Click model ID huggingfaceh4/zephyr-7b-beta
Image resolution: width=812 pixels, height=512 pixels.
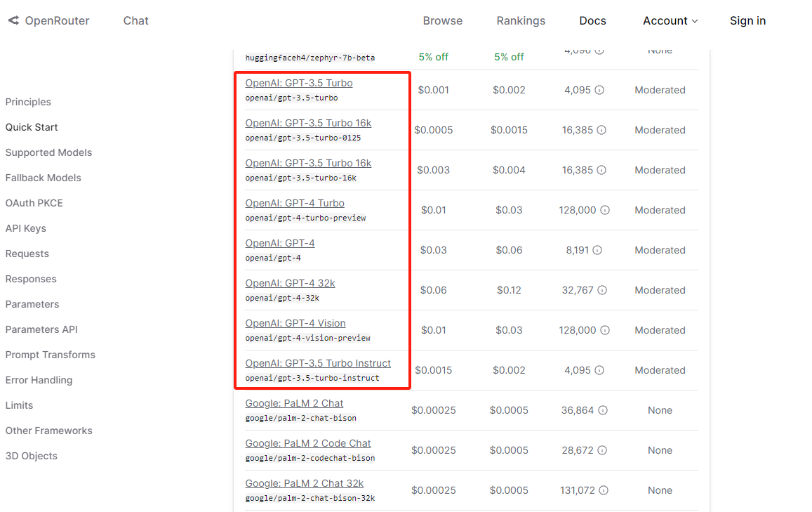coord(310,58)
